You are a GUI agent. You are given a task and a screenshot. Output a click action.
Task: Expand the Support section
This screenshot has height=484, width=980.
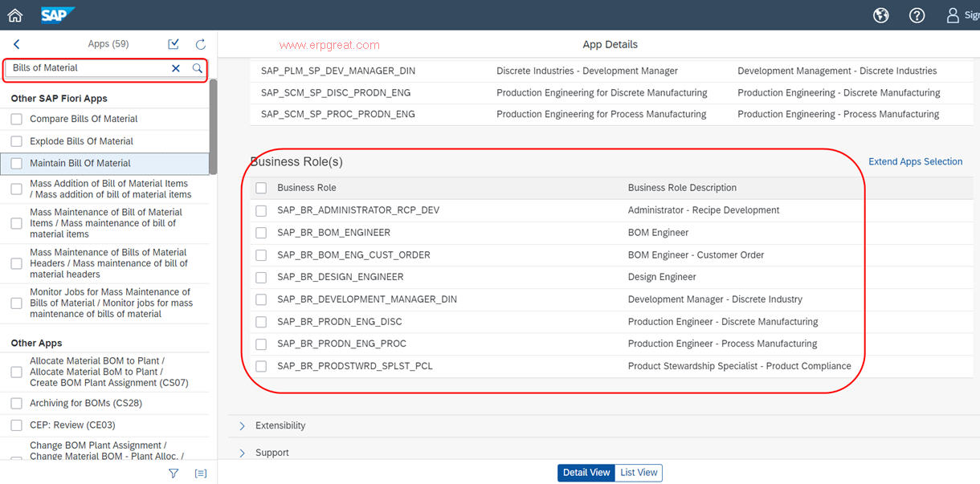pos(242,453)
